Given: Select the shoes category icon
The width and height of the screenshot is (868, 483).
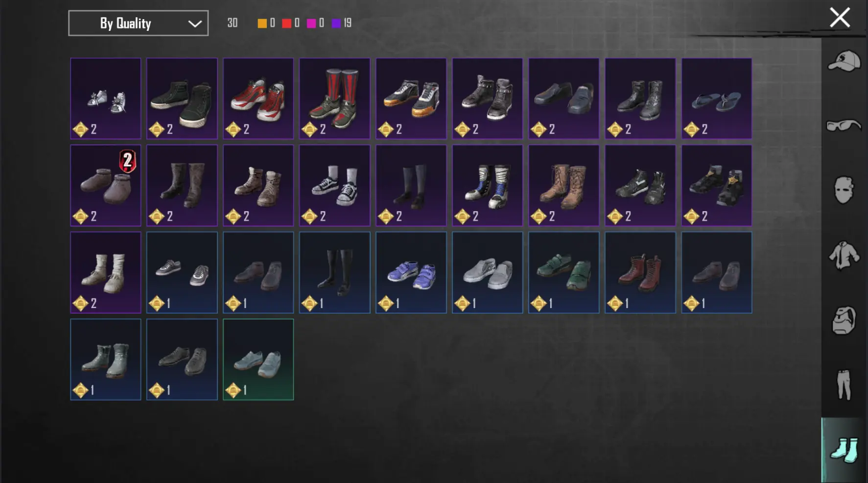Looking at the screenshot, I should coord(845,450).
